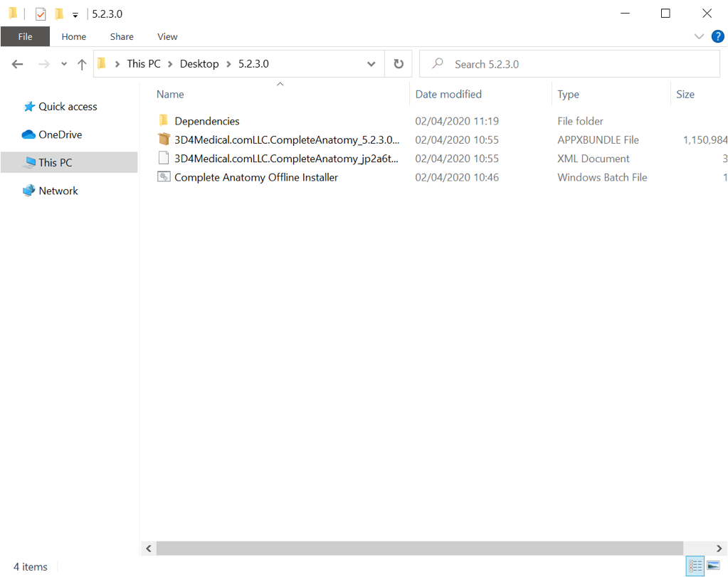
Task: Select Quick access in navigation pane
Action: pyautogui.click(x=68, y=107)
